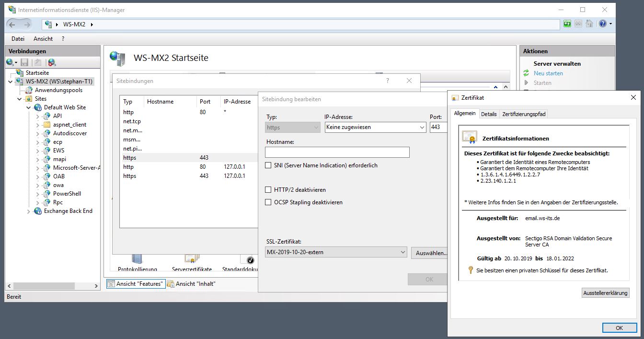Click the green Neu starten icon in Aktionen

pos(526,73)
